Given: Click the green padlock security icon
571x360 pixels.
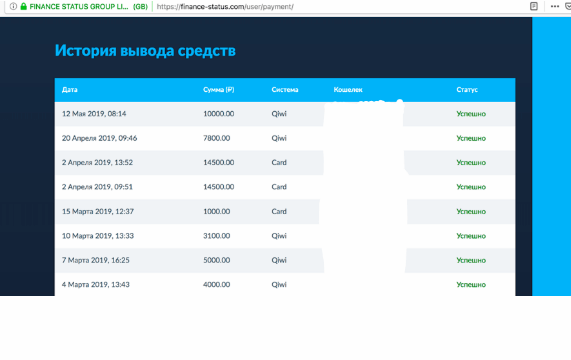Looking at the screenshot, I should coord(24,6).
